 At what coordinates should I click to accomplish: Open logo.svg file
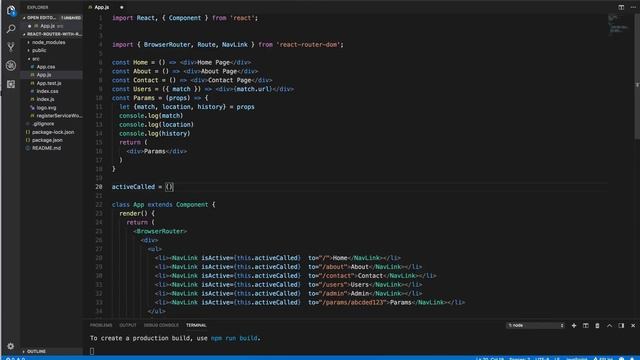click(46, 107)
